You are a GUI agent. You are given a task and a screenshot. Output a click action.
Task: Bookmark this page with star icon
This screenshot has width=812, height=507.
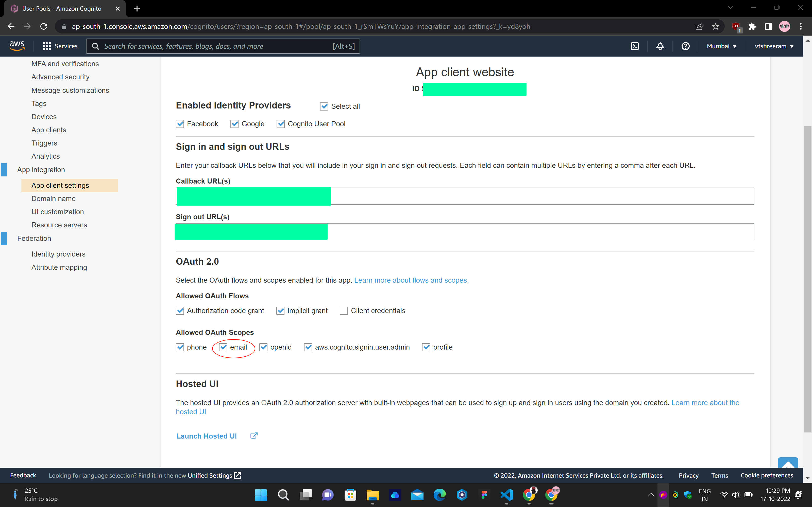coord(716,26)
